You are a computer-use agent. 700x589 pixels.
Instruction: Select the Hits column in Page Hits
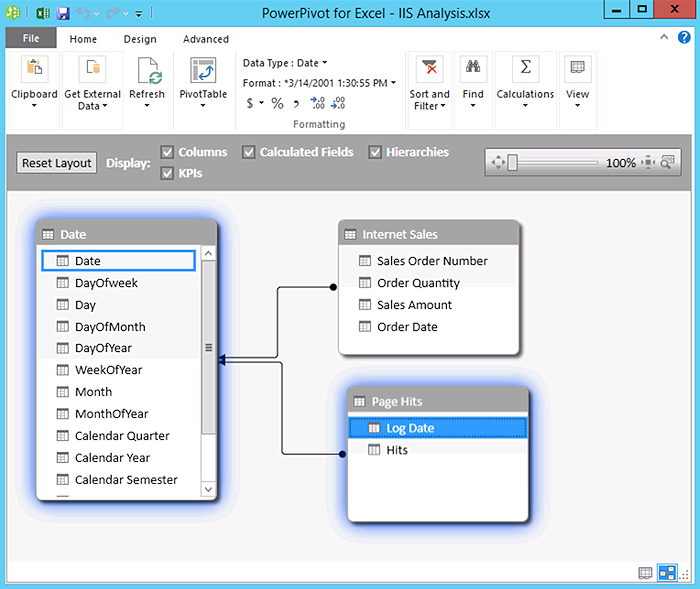point(438,450)
